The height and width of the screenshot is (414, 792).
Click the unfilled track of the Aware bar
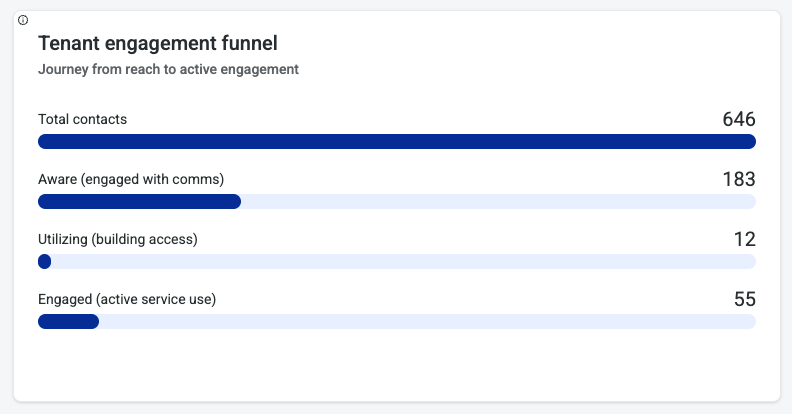(498, 202)
